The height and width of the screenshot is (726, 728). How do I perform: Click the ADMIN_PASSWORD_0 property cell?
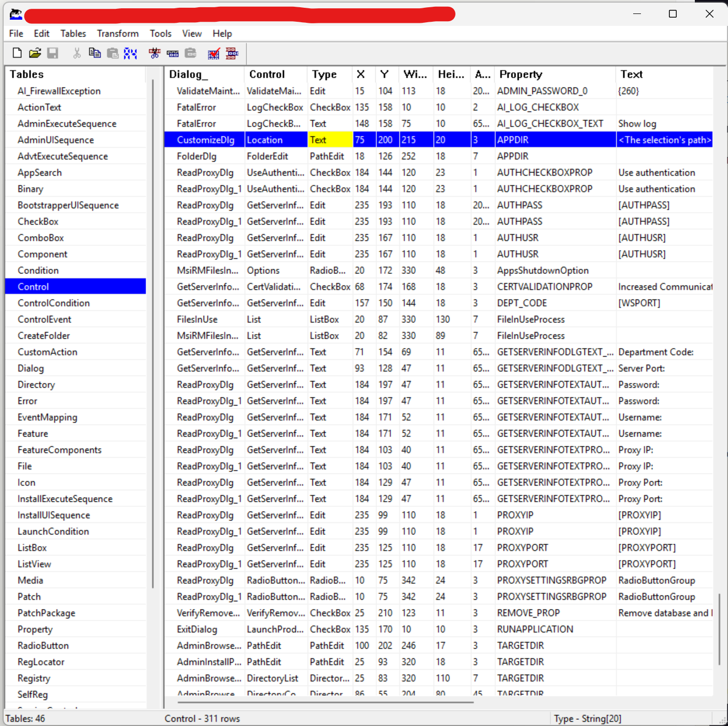click(555, 91)
